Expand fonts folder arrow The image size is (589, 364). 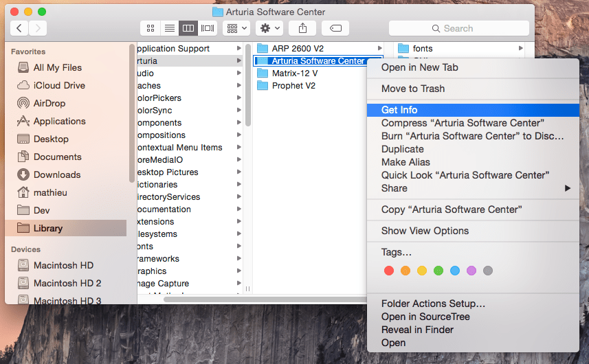click(x=521, y=48)
